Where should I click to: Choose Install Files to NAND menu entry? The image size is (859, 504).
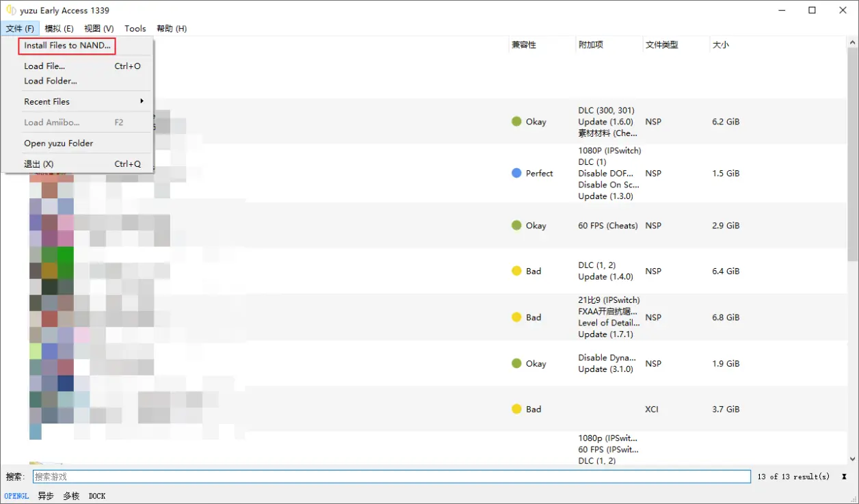(x=67, y=46)
